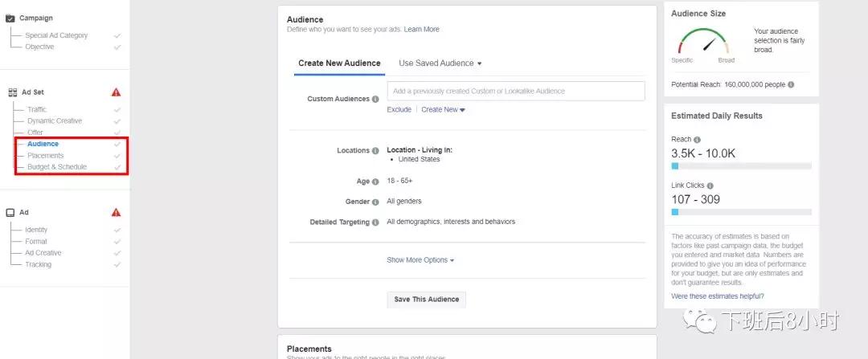Click the info icon next to Locations

click(x=375, y=150)
